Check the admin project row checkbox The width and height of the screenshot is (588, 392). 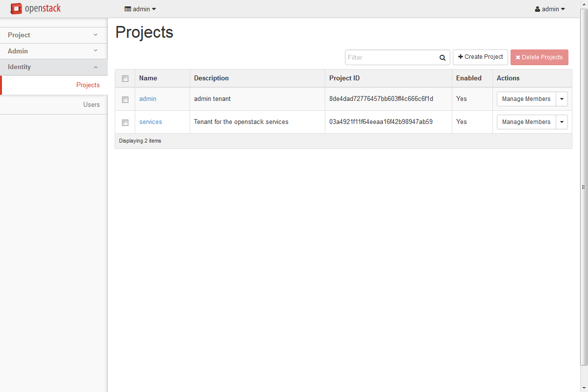coord(125,99)
